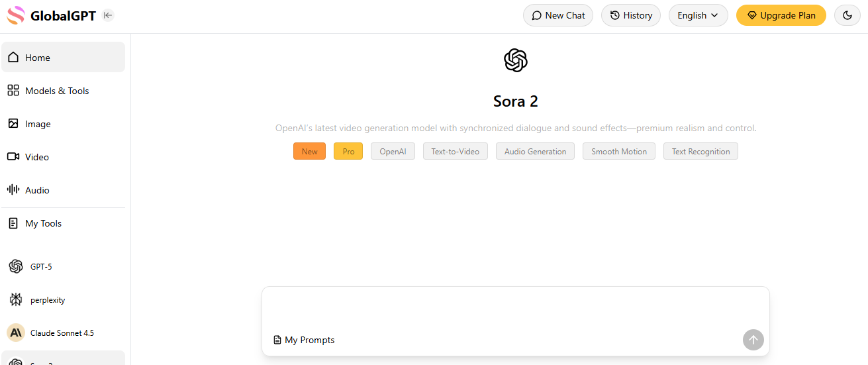The height and width of the screenshot is (365, 868).
Task: Select perplexity in the sidebar
Action: click(x=48, y=299)
